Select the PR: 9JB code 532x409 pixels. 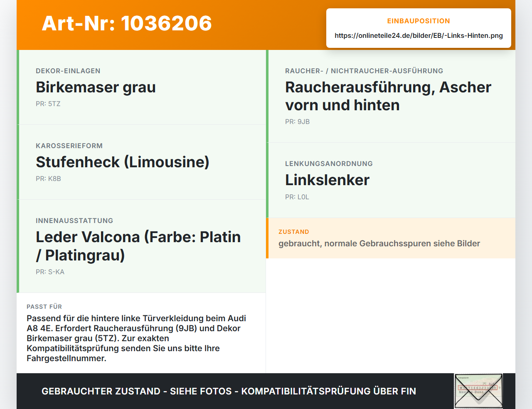[x=297, y=121]
